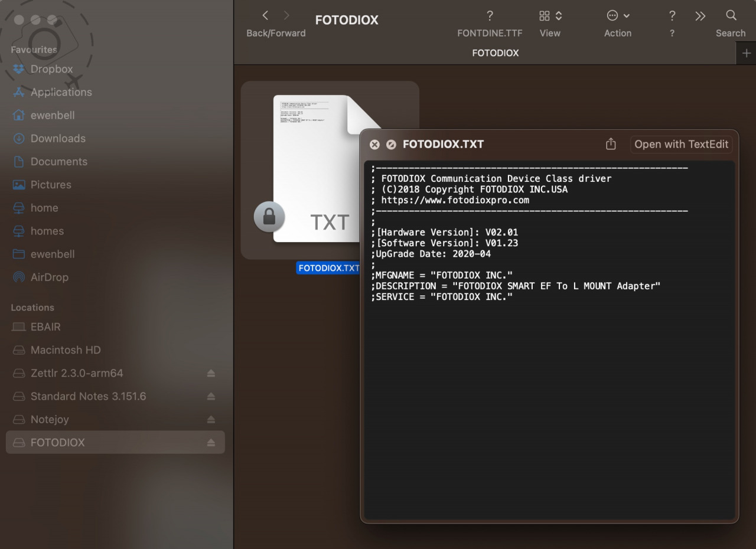The image size is (756, 549).
Task: Select Macintosh HD volume
Action: [66, 349]
